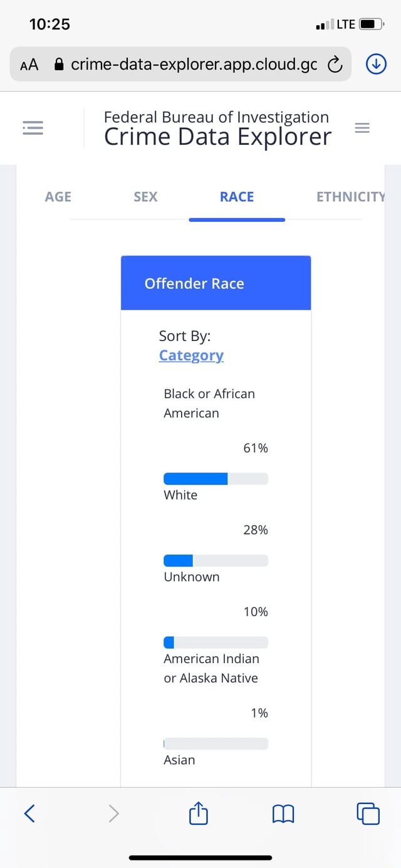The width and height of the screenshot is (401, 868).
Task: Open the right hamburger menu icon
Action: (x=362, y=128)
